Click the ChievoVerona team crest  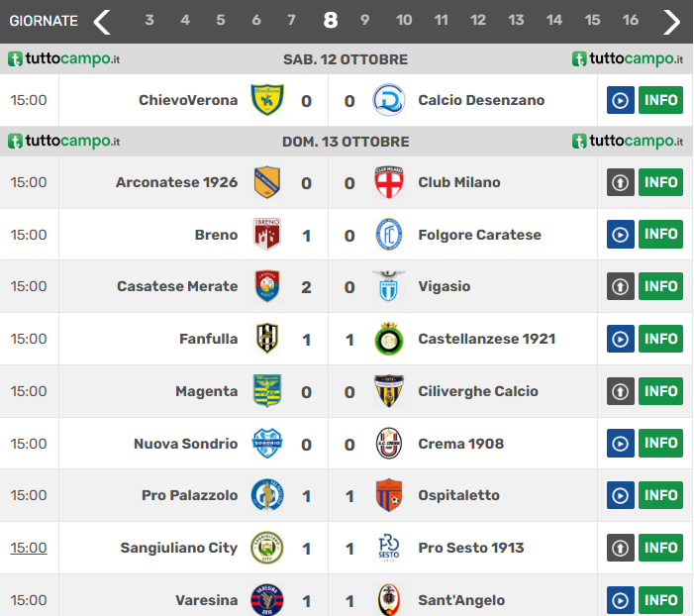(266, 100)
